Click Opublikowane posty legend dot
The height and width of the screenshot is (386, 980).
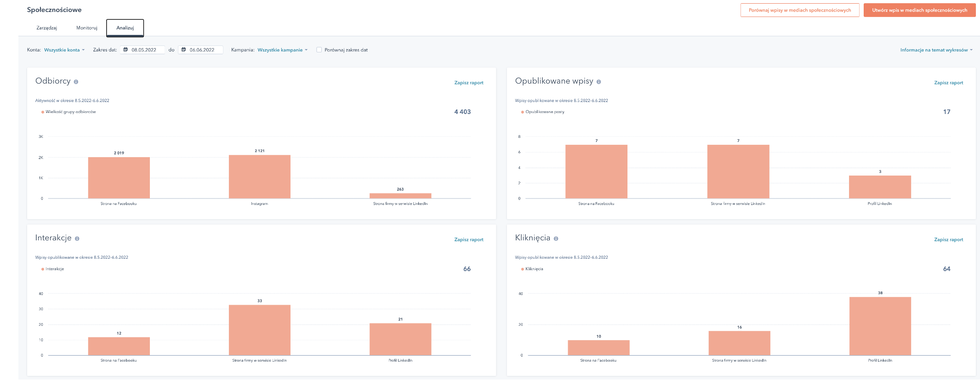(x=522, y=112)
